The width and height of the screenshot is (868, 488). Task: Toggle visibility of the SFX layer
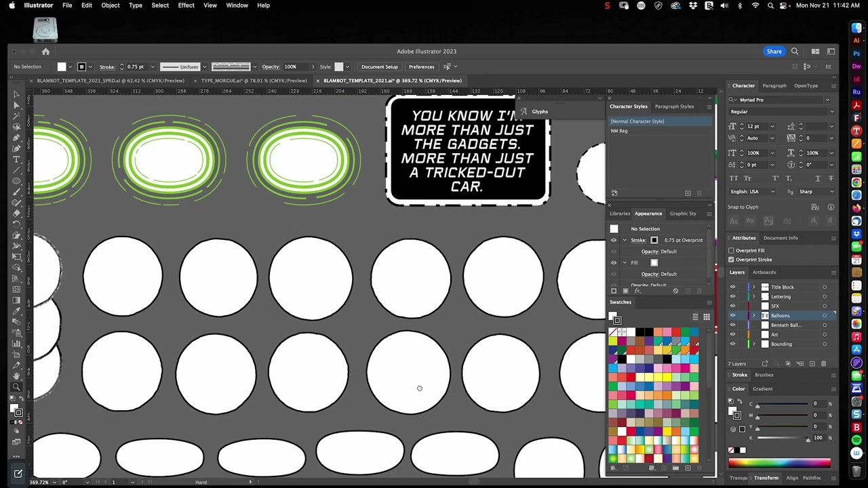click(x=732, y=306)
